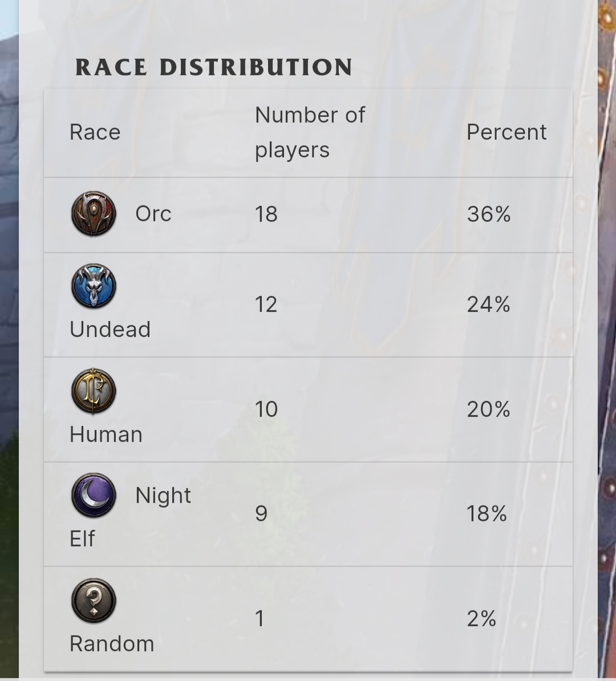Click the Undead skull icon
This screenshot has height=681, width=616.
point(94,286)
